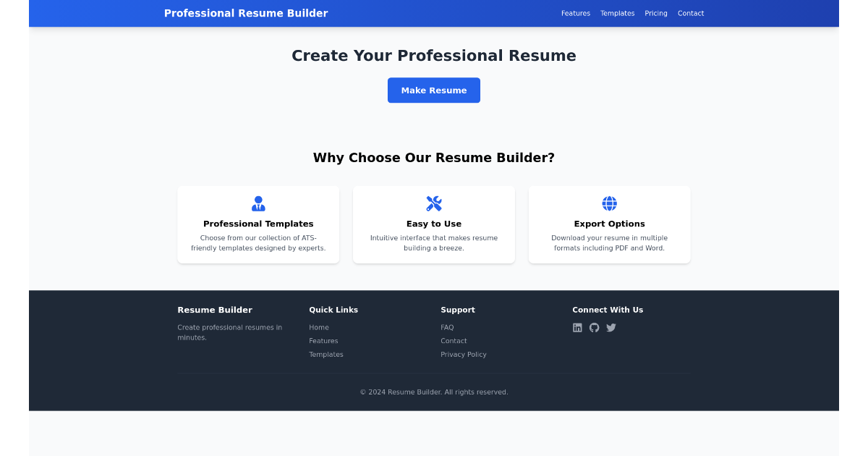Open the Privacy Policy link

(464, 354)
